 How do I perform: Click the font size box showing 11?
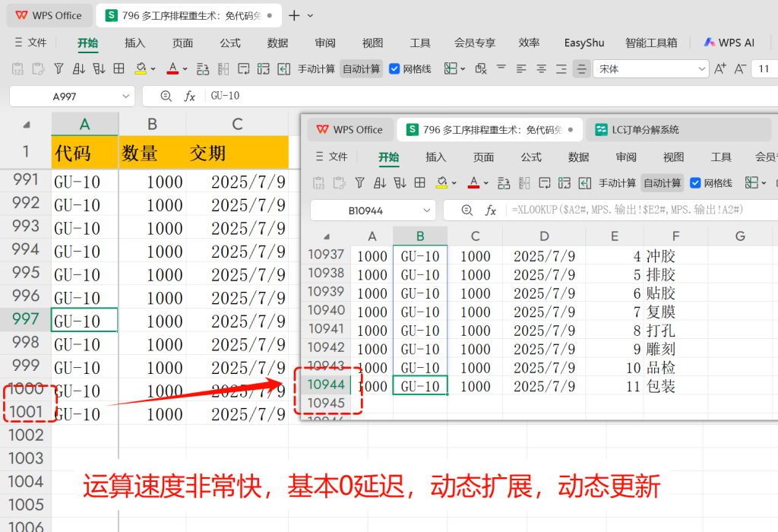(764, 69)
